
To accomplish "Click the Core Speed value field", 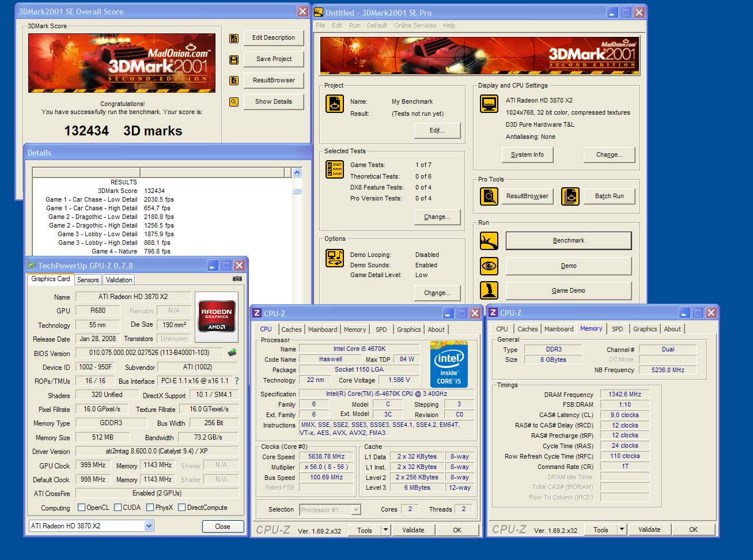I will (327, 456).
